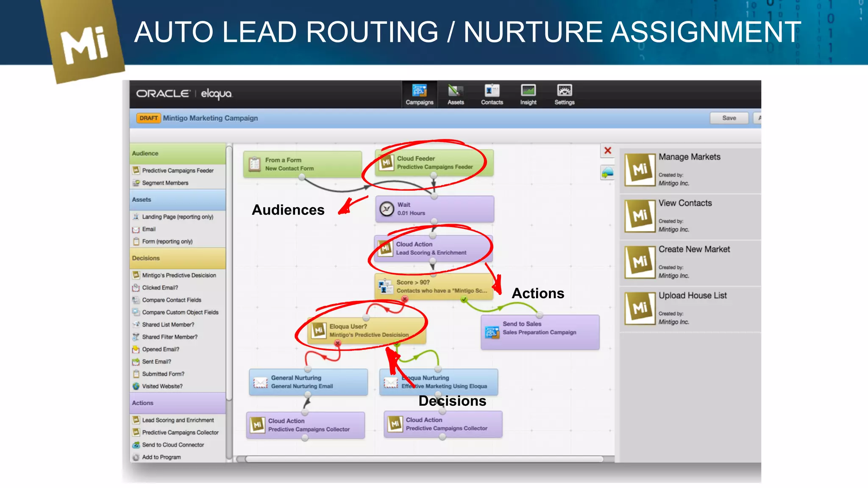Open Manage Markets Mi app
This screenshot has width=868, height=488.
point(640,170)
